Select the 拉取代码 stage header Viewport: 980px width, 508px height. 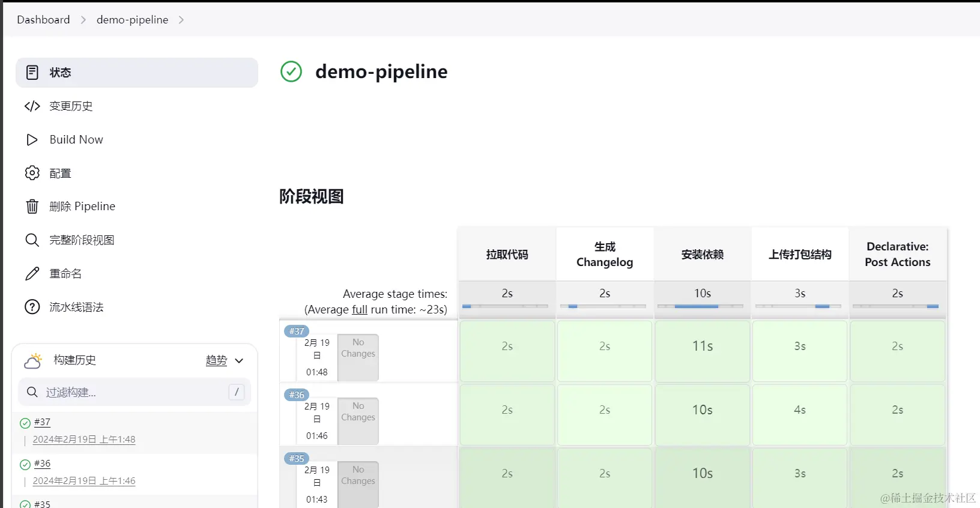[507, 255]
